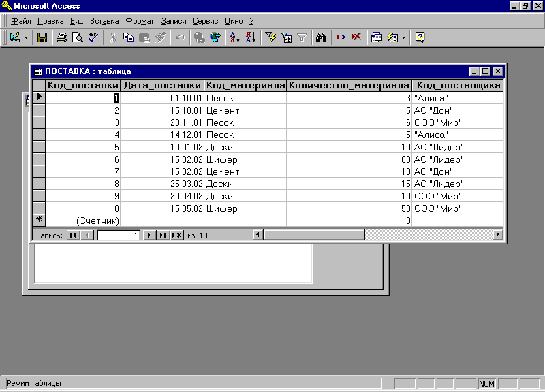Screen dimensions: 545x392
Task: Add new record toolbar icon
Action: [x=341, y=37]
